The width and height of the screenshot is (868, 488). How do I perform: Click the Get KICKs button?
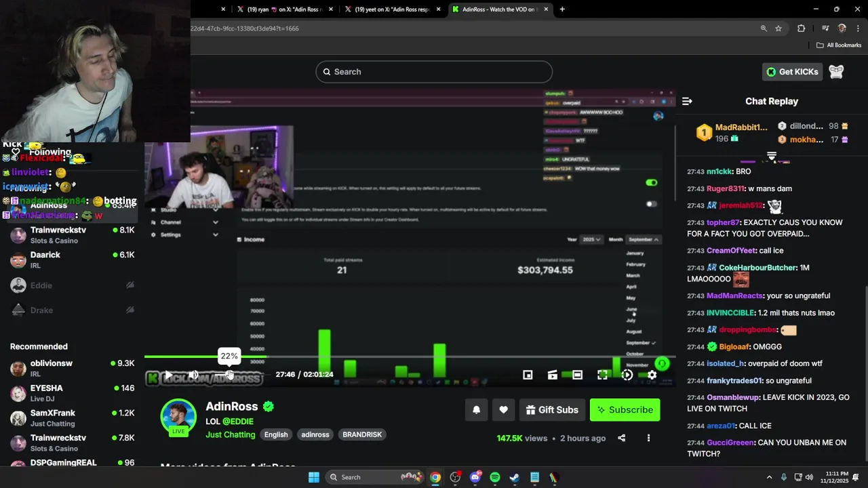tap(792, 72)
